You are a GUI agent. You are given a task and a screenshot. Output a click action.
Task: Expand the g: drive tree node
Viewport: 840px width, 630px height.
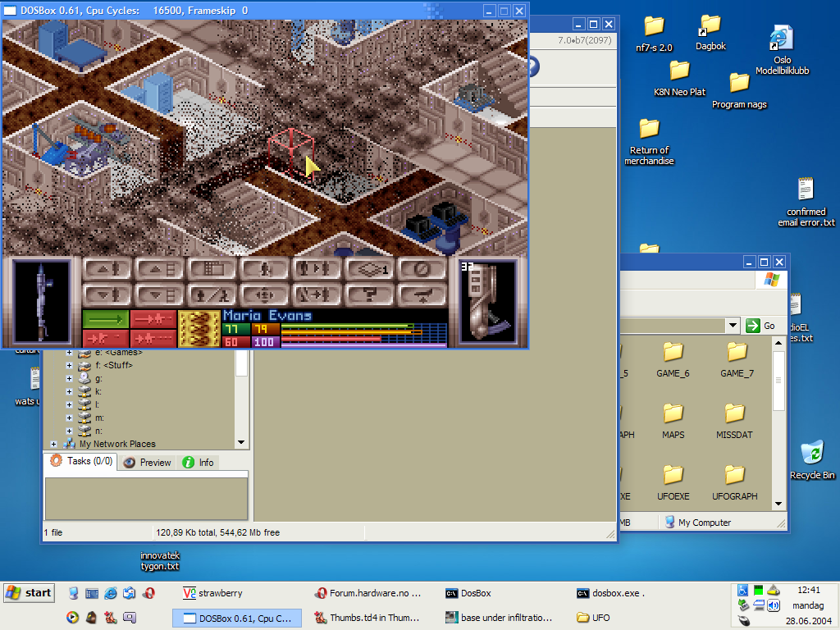click(x=69, y=378)
